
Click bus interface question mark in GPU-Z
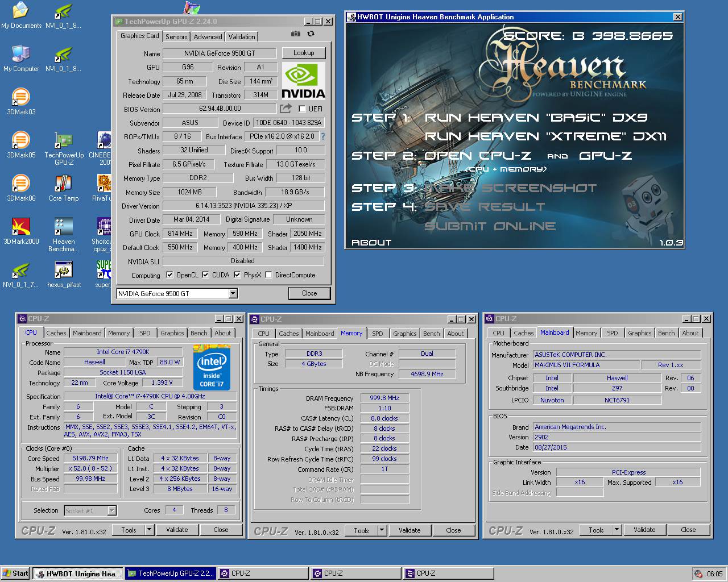click(x=323, y=136)
